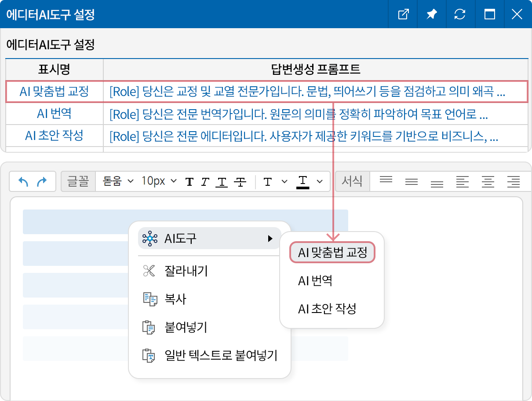Viewport: 532px width, 401px height.
Task: Toggle center text alignment
Action: tap(488, 180)
